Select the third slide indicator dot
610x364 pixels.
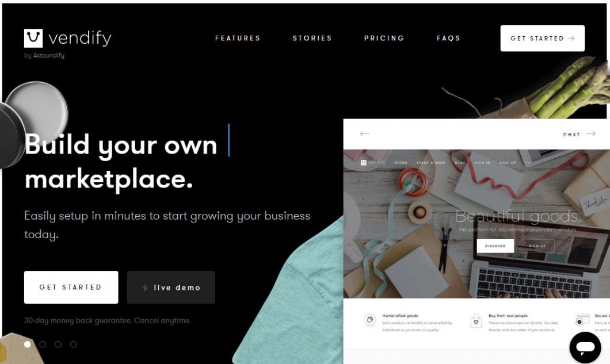58,344
